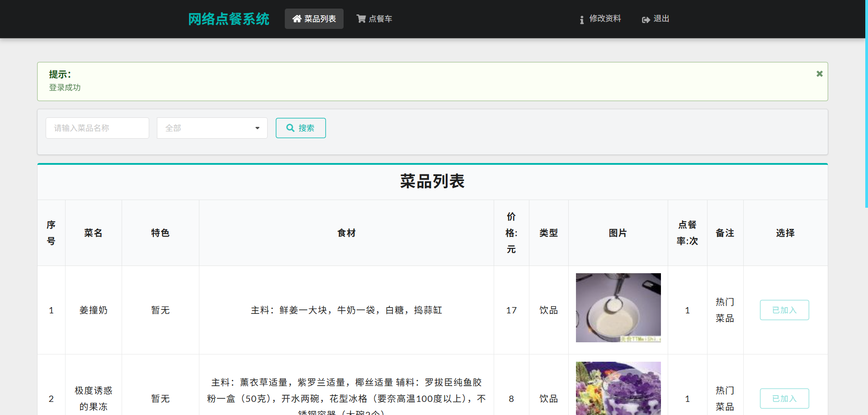Click the 已加入 button for 姜撞奶

(784, 310)
